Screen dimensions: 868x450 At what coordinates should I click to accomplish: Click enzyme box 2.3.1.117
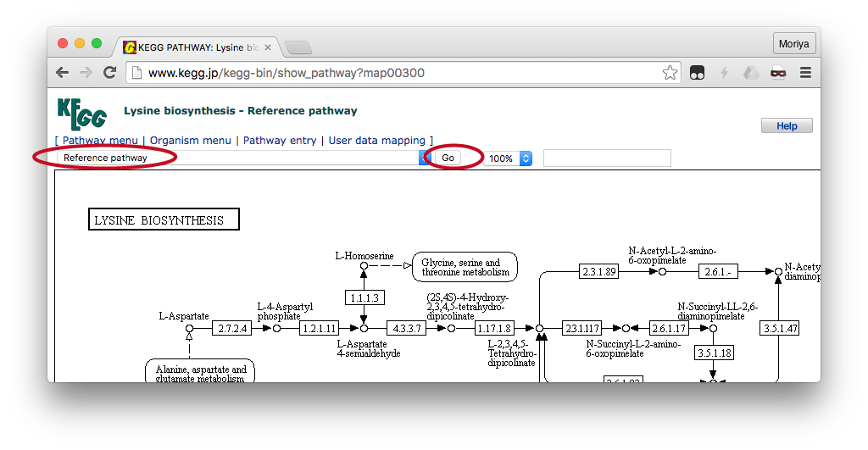pyautogui.click(x=581, y=328)
